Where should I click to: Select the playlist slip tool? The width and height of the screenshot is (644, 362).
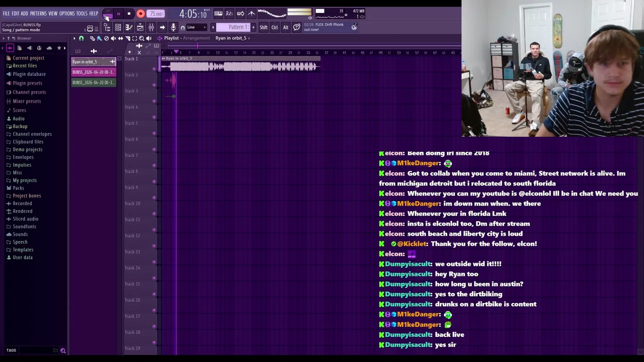click(120, 38)
